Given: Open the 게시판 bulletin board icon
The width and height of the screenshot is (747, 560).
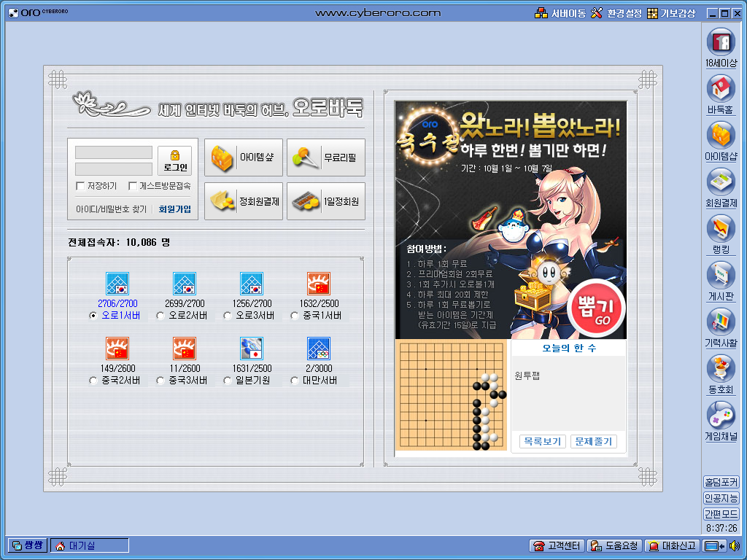Looking at the screenshot, I should [720, 275].
